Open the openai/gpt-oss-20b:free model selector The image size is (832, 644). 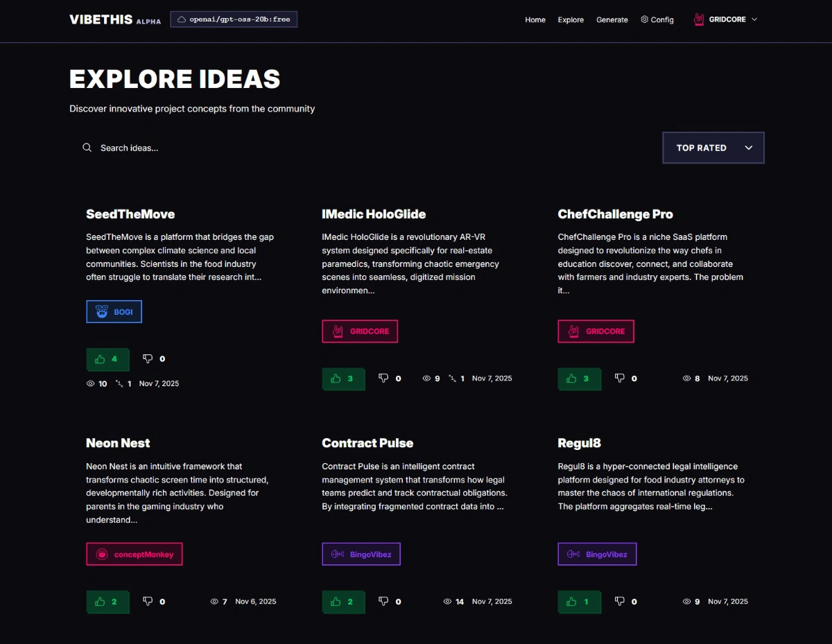click(x=234, y=19)
